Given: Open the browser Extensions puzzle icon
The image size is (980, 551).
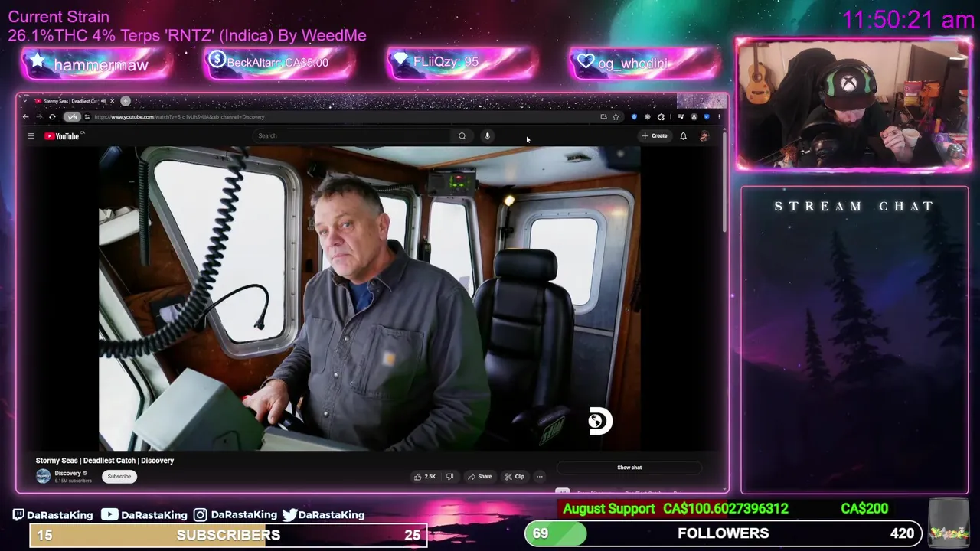Looking at the screenshot, I should click(x=661, y=117).
